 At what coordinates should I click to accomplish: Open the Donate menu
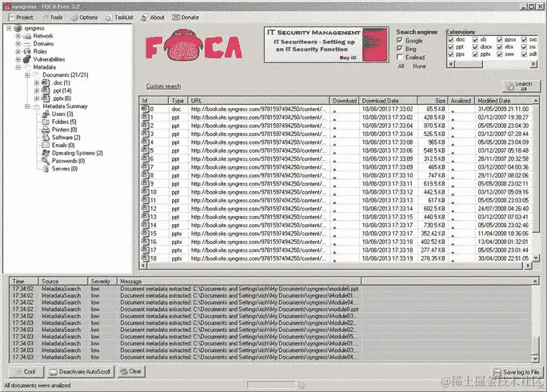pyautogui.click(x=186, y=18)
